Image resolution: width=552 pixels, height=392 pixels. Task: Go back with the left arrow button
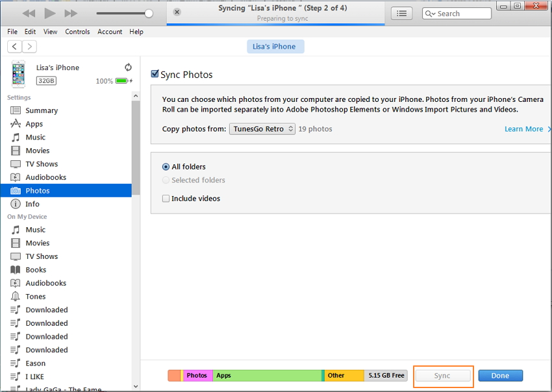14,46
